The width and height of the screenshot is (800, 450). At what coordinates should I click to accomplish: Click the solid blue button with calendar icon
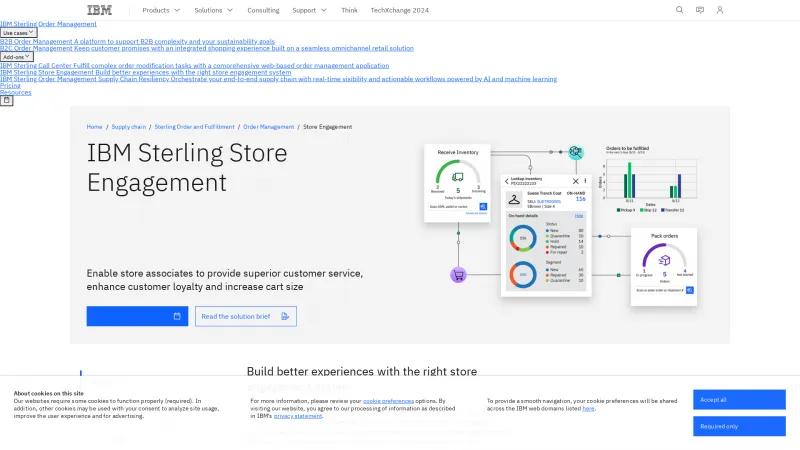(x=137, y=316)
